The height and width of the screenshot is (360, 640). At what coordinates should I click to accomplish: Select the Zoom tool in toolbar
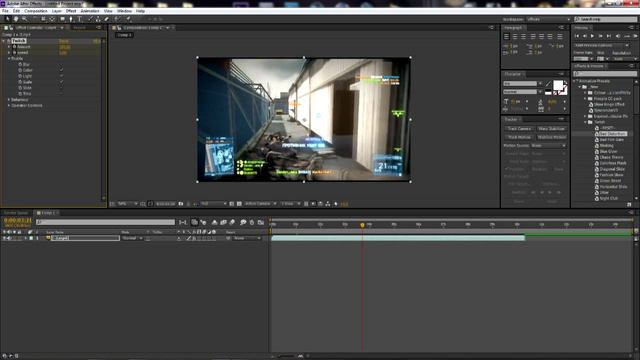click(24, 19)
